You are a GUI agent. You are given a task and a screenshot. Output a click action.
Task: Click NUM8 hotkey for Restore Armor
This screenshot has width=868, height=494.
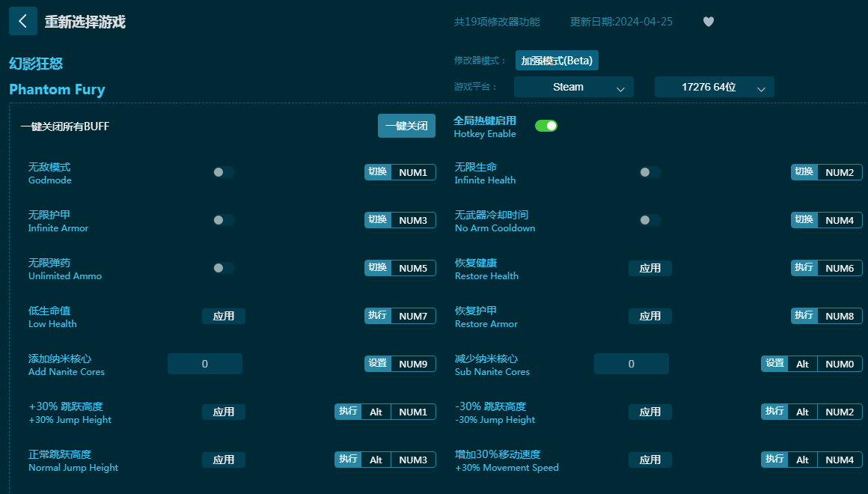click(x=840, y=316)
